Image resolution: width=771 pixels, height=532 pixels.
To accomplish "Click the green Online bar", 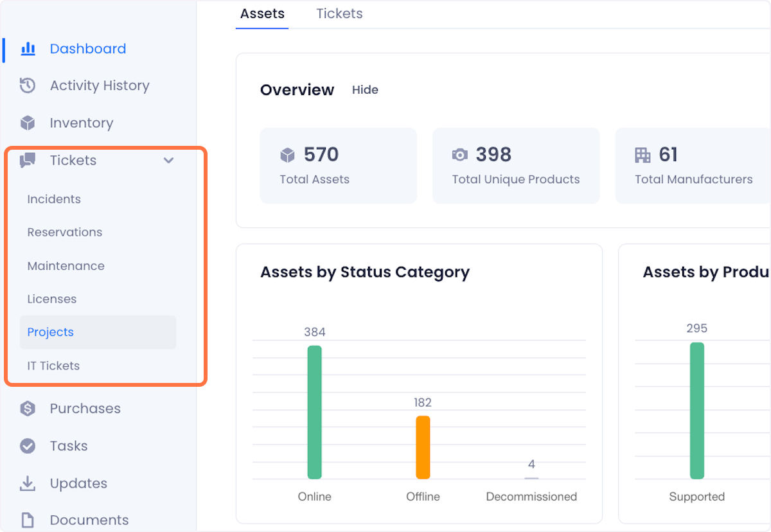I will (x=314, y=412).
